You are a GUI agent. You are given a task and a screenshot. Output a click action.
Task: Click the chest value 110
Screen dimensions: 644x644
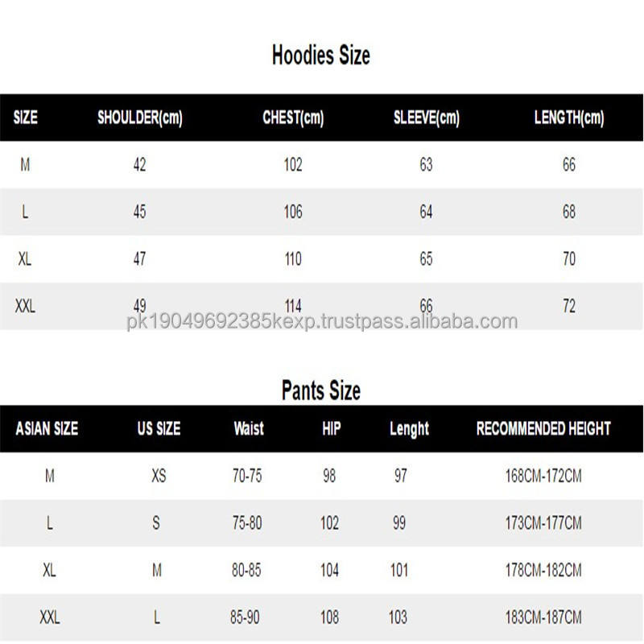point(293,259)
